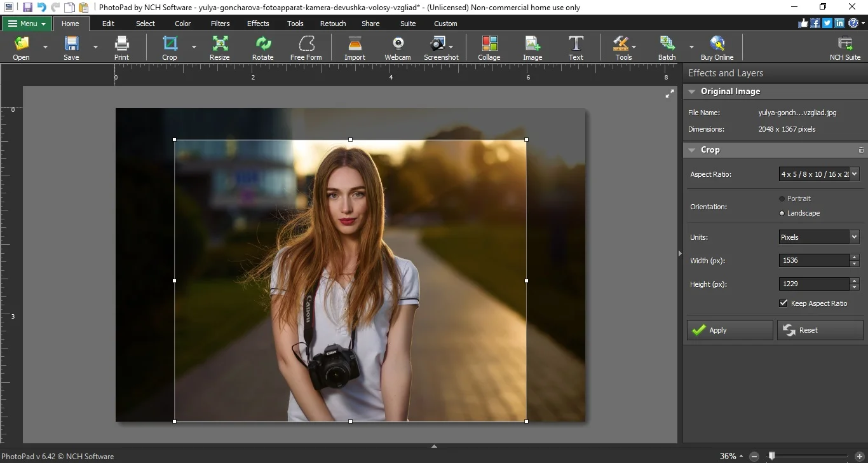Click the Reset button

820,330
